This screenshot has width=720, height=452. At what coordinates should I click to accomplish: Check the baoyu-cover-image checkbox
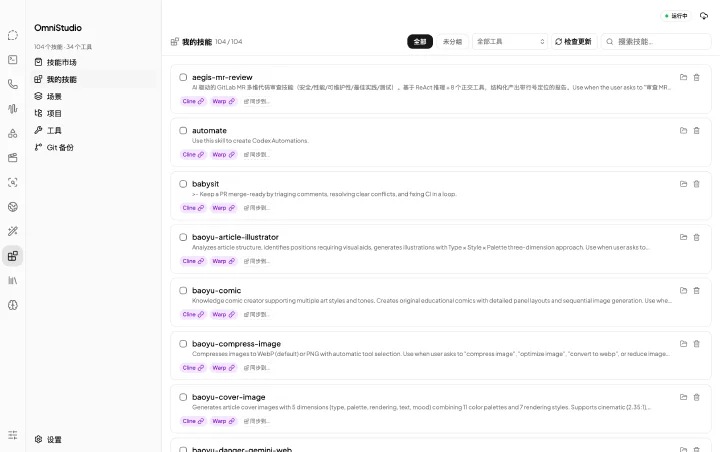(x=183, y=397)
